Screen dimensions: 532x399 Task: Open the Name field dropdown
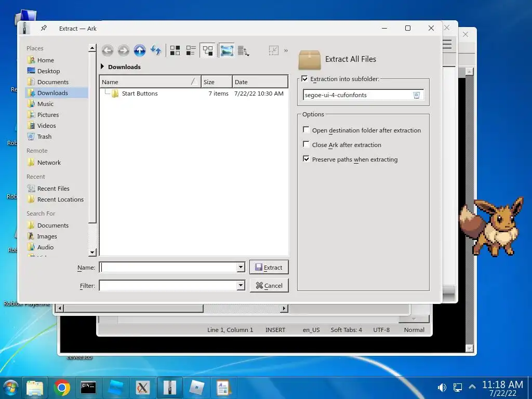tap(241, 268)
